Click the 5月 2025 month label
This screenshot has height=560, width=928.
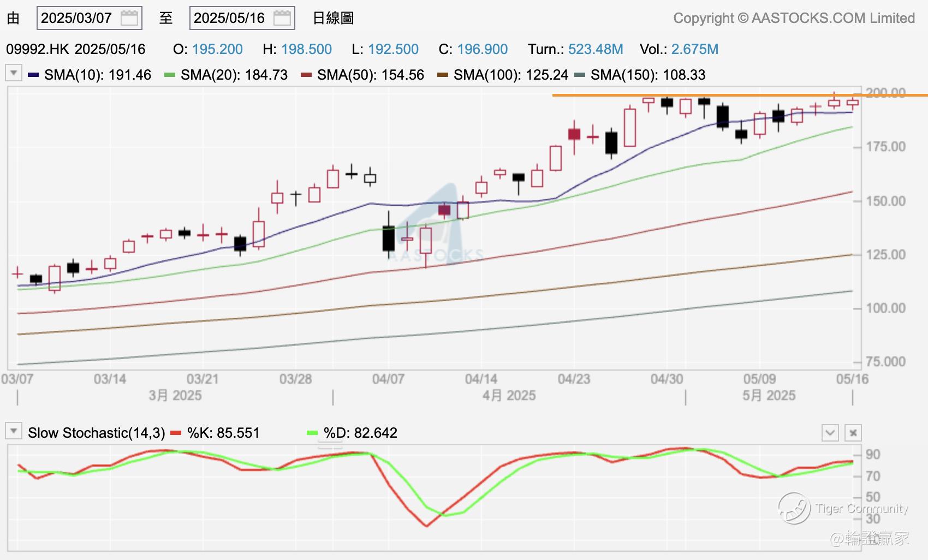(x=769, y=395)
